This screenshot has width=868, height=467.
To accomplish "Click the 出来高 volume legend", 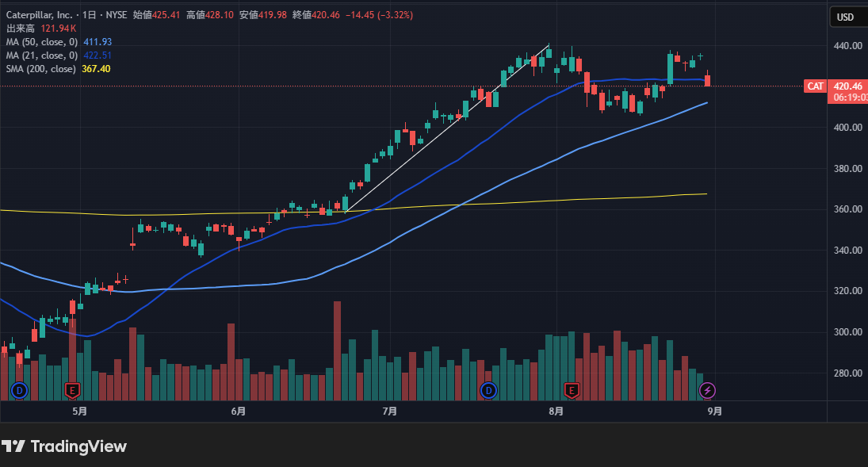I will tap(21, 29).
